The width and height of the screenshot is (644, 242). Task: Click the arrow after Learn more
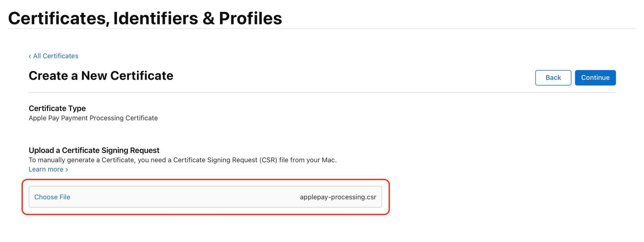click(x=66, y=169)
